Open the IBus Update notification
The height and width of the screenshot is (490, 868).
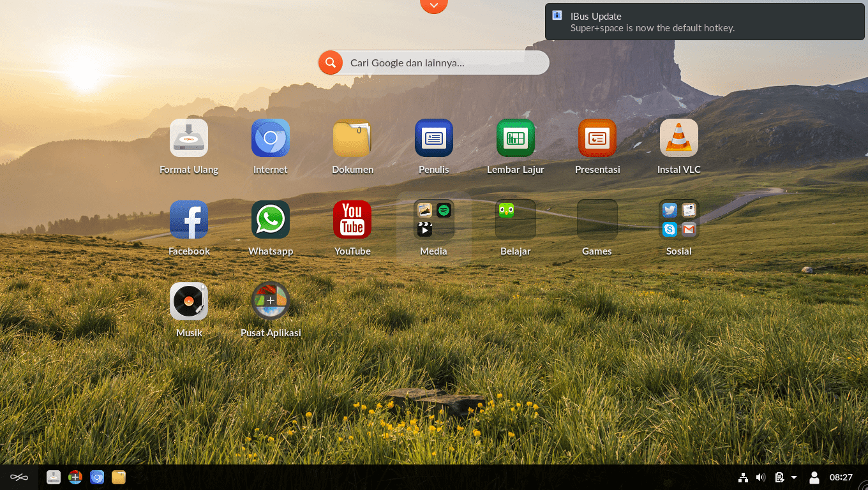coord(705,22)
